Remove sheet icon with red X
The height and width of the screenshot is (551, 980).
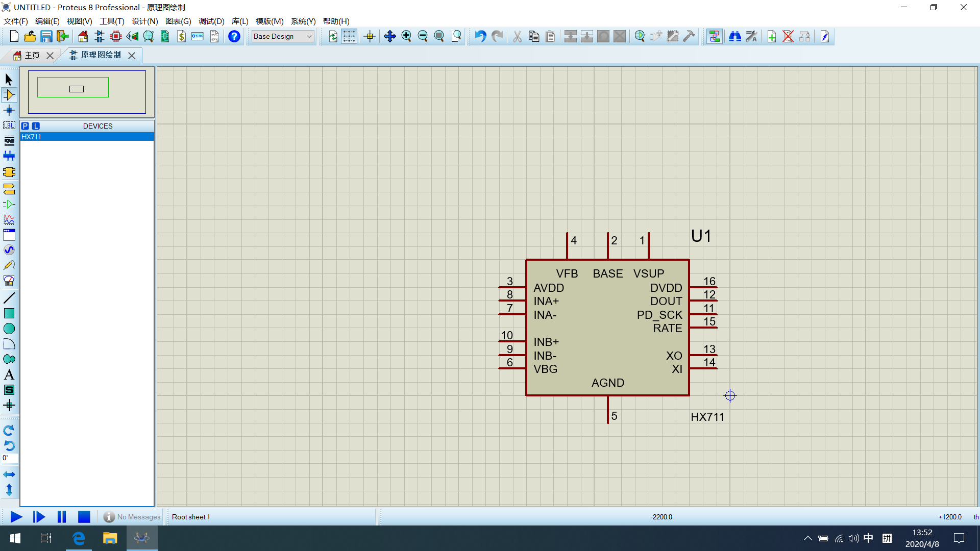point(788,36)
